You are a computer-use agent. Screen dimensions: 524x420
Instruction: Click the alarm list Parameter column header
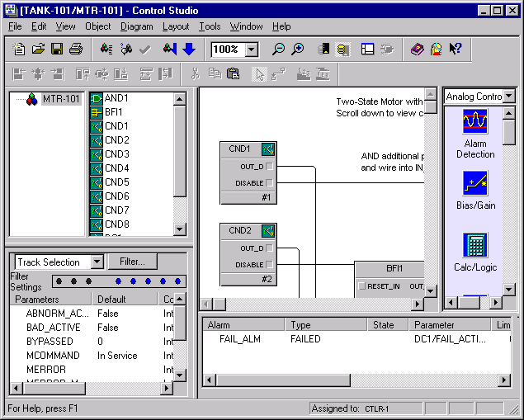pyautogui.click(x=451, y=325)
